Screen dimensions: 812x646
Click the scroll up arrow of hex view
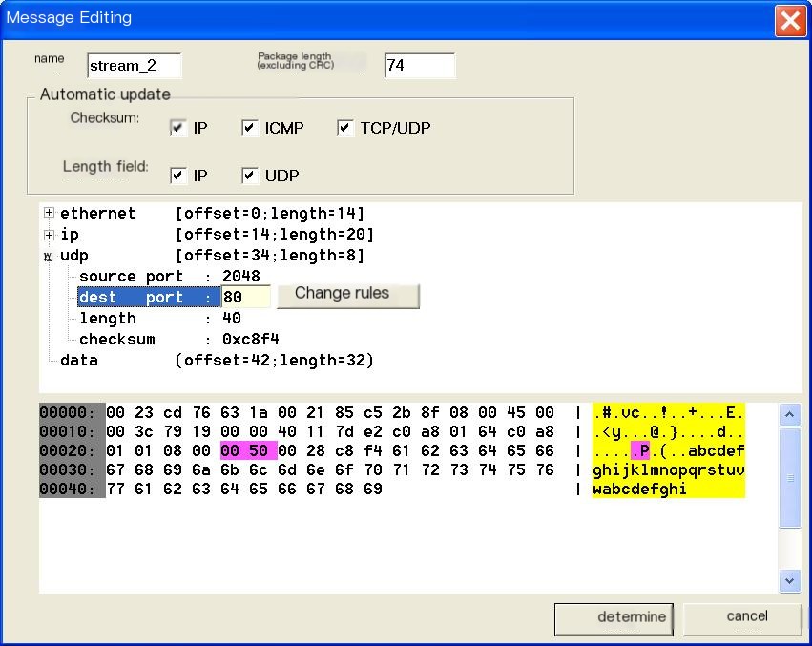pyautogui.click(x=790, y=414)
